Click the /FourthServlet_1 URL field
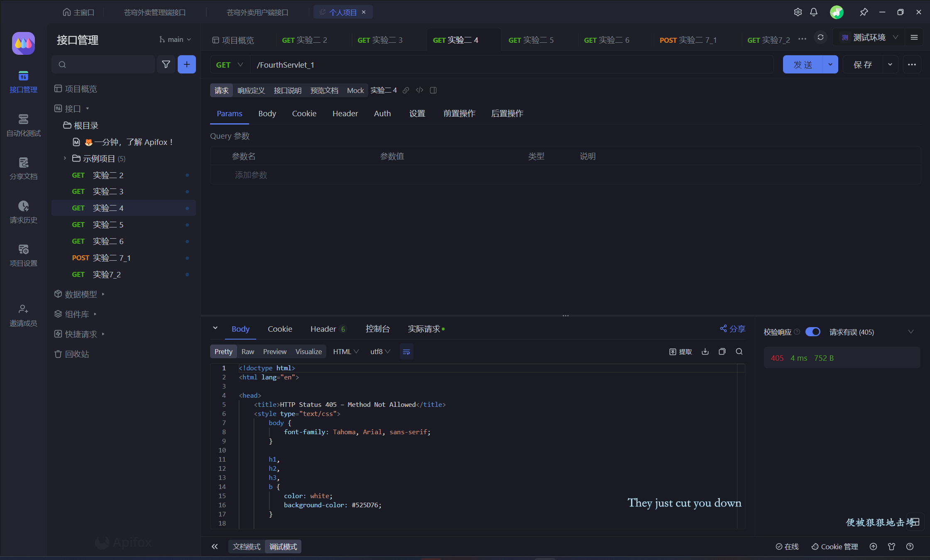930x560 pixels. coord(512,65)
